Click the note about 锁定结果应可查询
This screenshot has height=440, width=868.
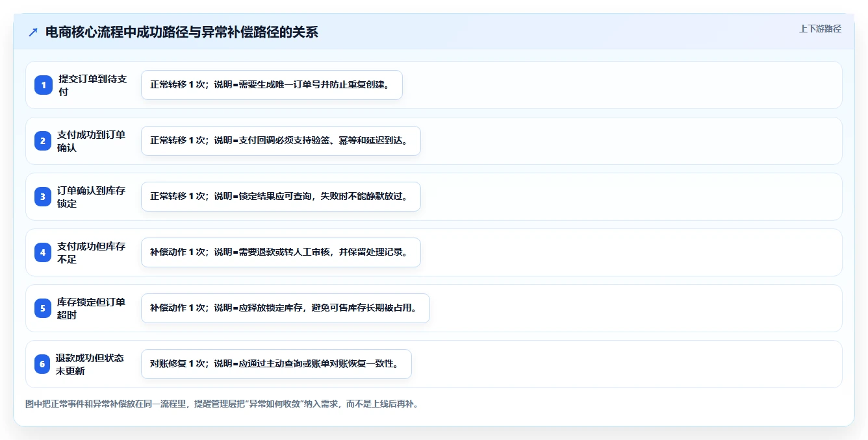[281, 197]
